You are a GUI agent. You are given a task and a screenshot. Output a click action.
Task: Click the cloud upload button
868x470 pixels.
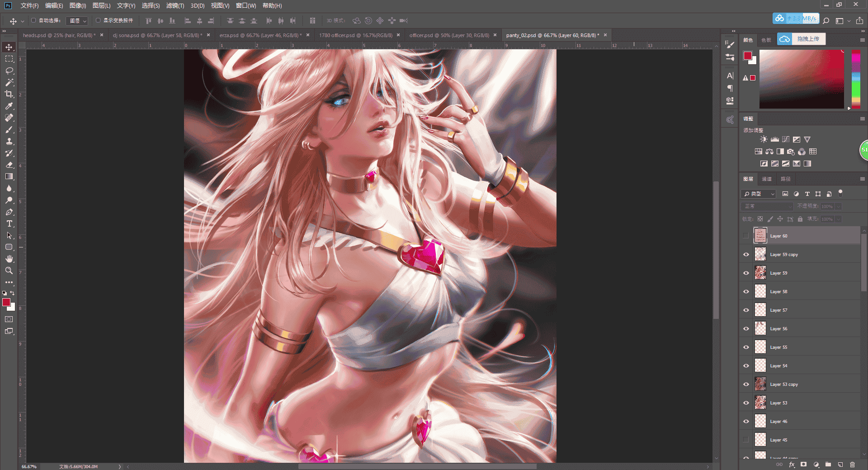coord(802,39)
